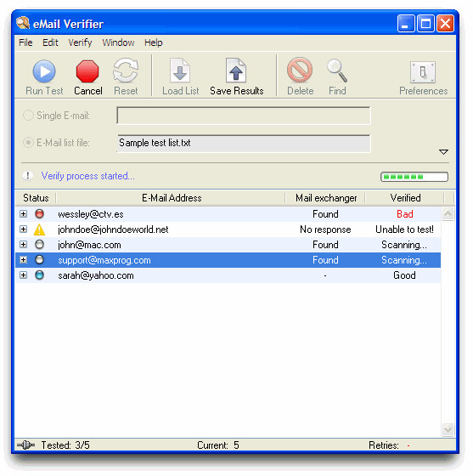This screenshot has width=473, height=476.
Task: Click the gray status icon for john@mac.com
Action: click(x=39, y=245)
